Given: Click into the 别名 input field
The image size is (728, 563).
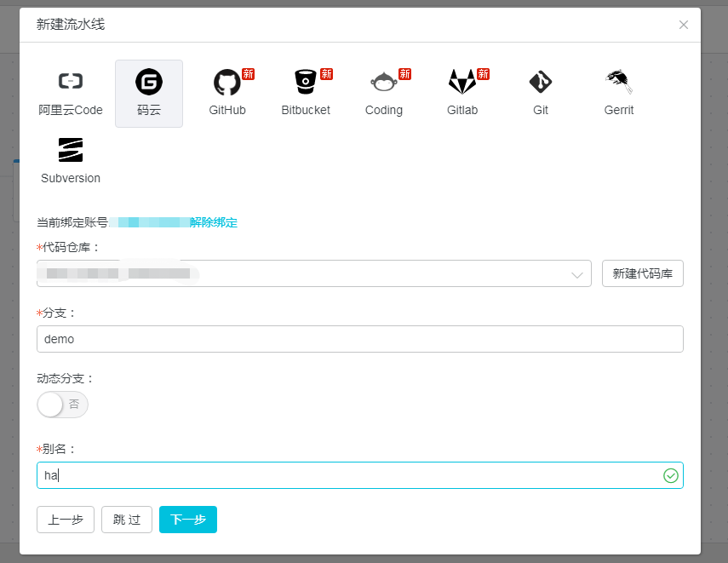Looking at the screenshot, I should click(x=360, y=475).
